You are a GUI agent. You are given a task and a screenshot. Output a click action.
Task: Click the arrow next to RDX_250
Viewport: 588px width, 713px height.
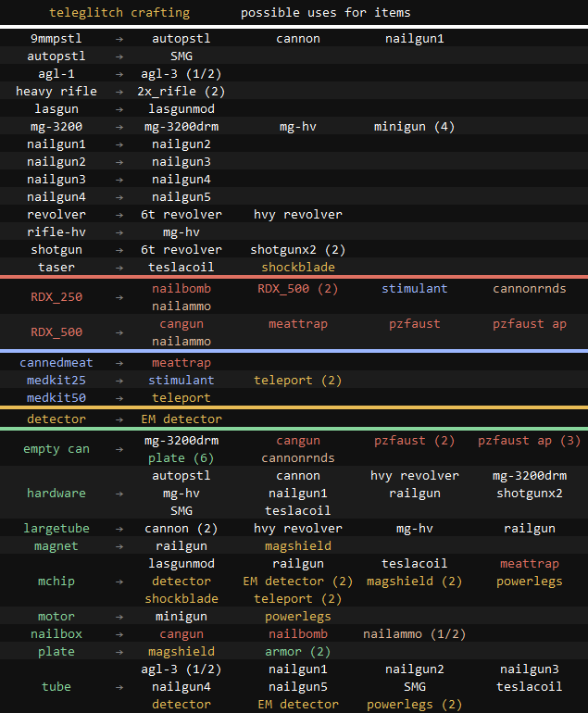(119, 297)
